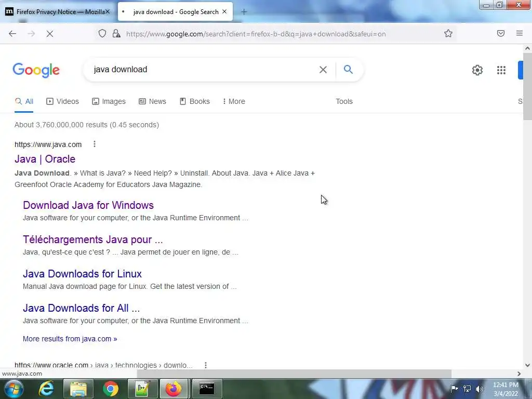
Task: Close the java download Google Search tab
Action: point(224,11)
